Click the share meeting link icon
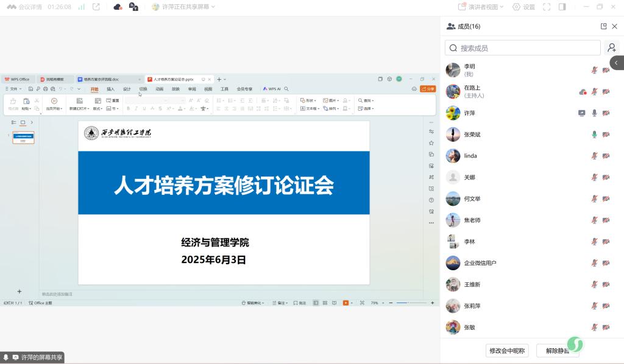Image resolution: width=624 pixels, height=364 pixels. click(x=96, y=7)
